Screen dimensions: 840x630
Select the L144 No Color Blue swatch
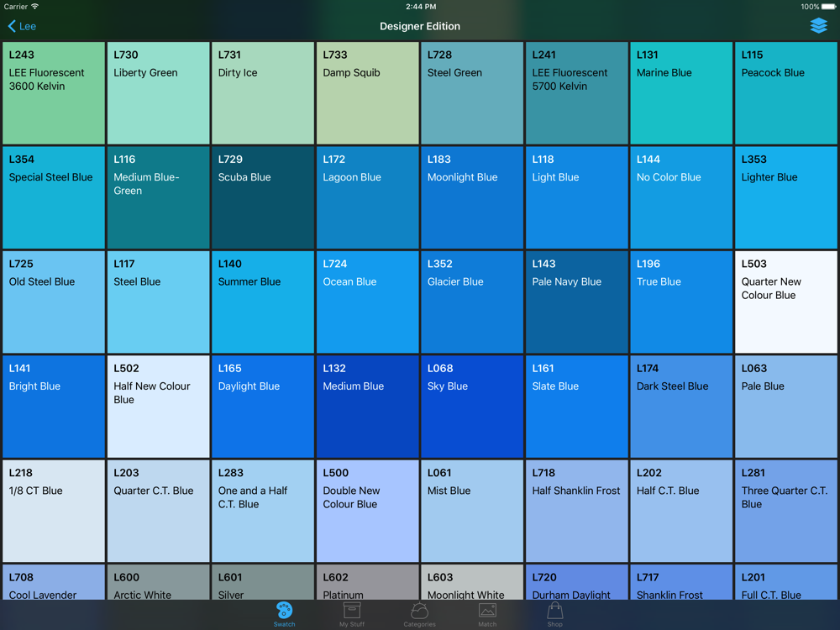coord(681,197)
